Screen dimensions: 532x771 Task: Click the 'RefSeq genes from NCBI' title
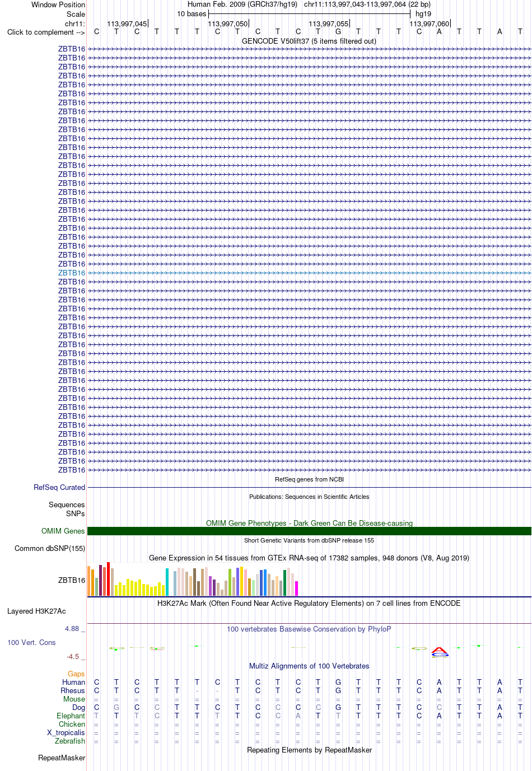pyautogui.click(x=309, y=479)
